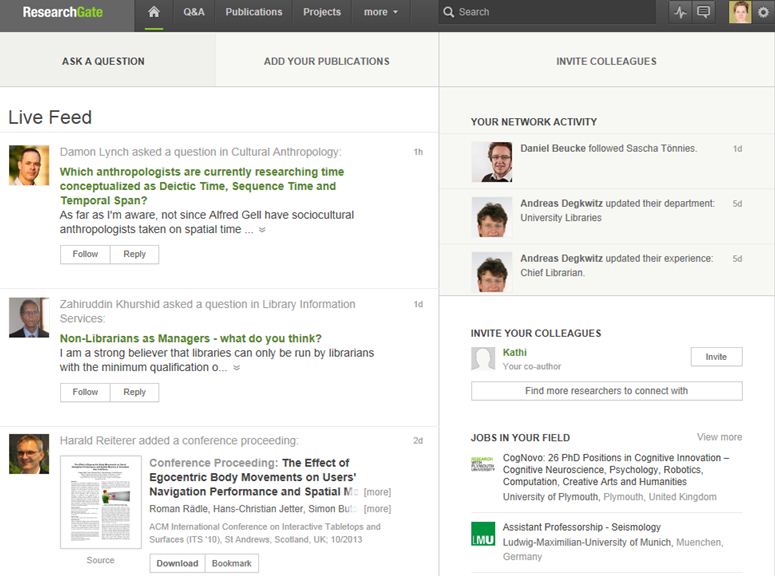Image resolution: width=775 pixels, height=579 pixels.
Task: Click 'Ludwig-Maximilian-University of Munich' text
Action: coord(587,542)
